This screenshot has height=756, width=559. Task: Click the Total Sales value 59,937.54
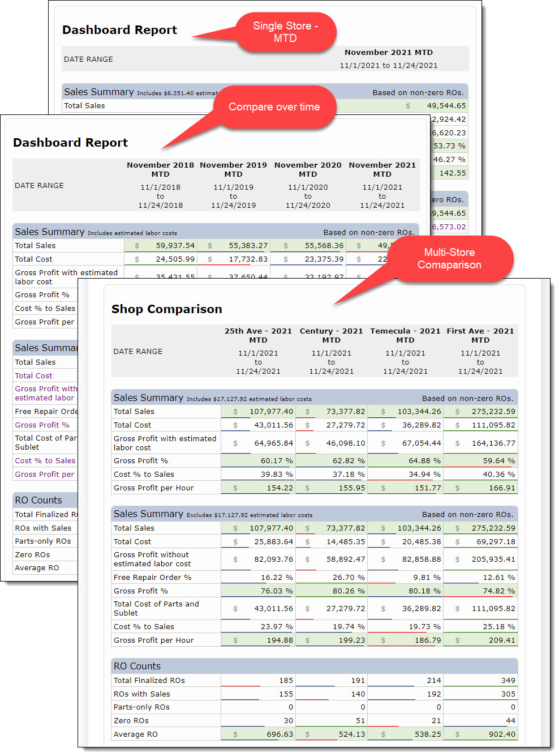pos(175,246)
